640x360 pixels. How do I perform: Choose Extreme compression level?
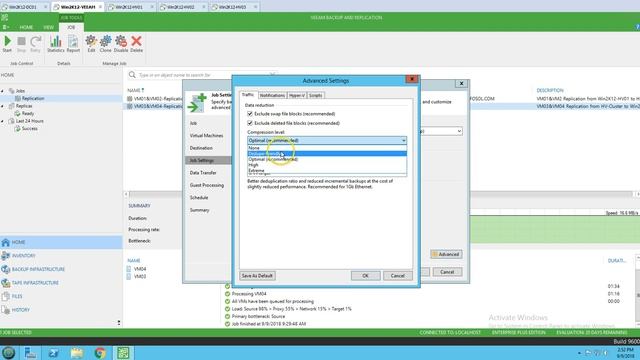point(327,170)
